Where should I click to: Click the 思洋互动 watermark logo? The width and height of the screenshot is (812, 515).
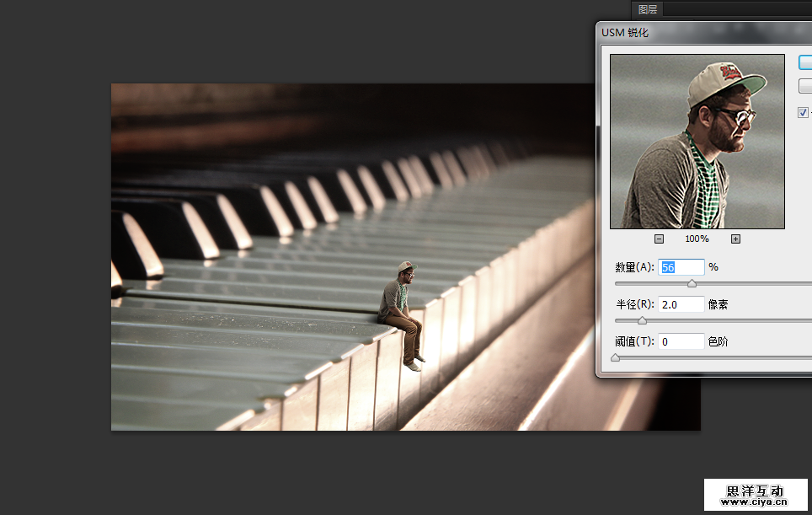pos(755,490)
